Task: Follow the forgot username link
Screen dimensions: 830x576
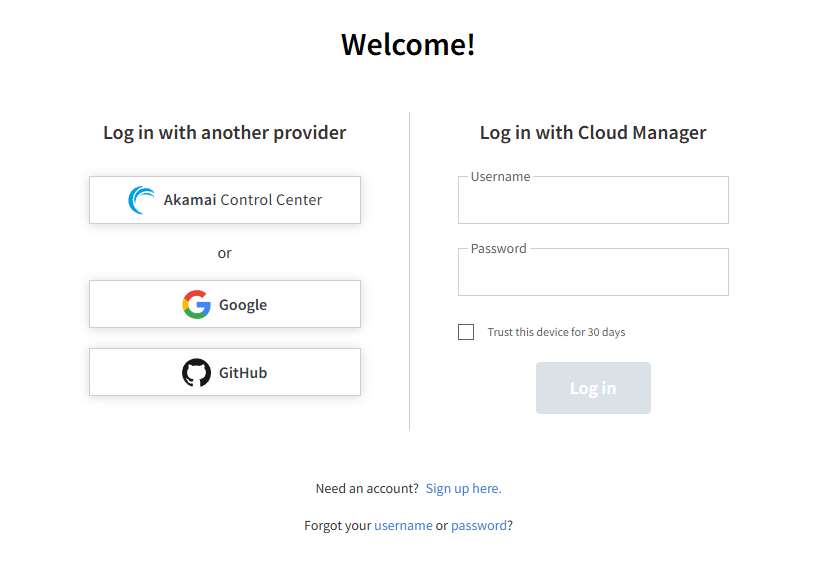Action: coord(403,525)
